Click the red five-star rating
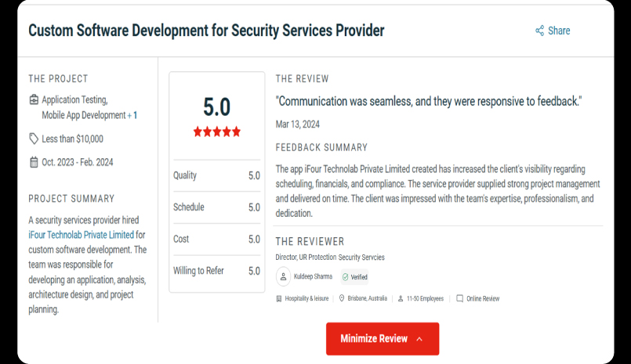The width and height of the screenshot is (631, 364). coord(217,132)
